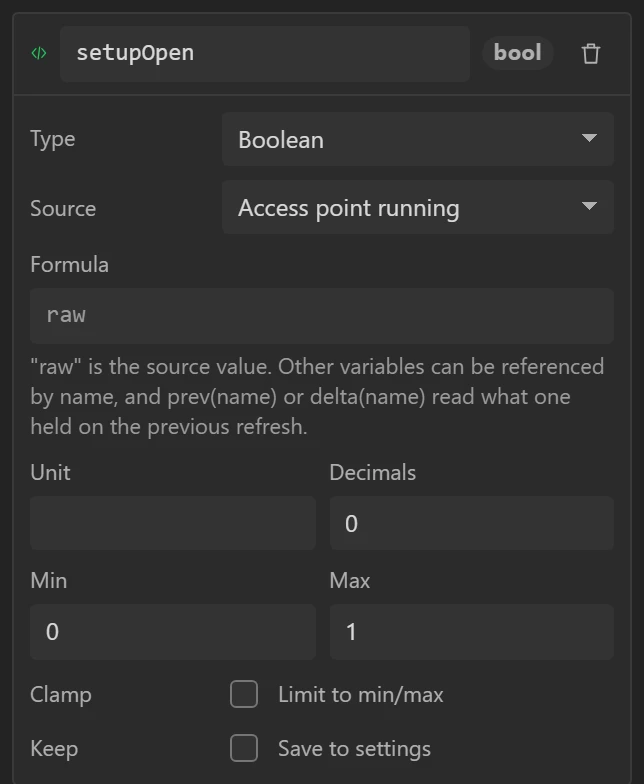Click the Formula label
The width and height of the screenshot is (644, 784).
(x=70, y=264)
